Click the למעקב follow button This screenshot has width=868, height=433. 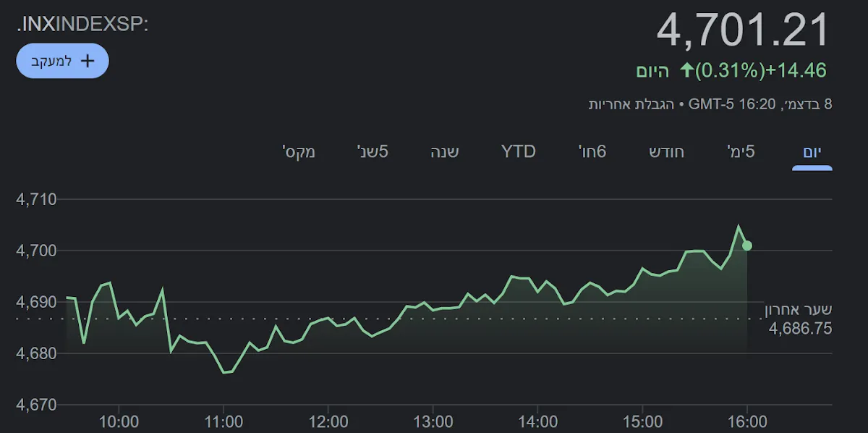62,61
